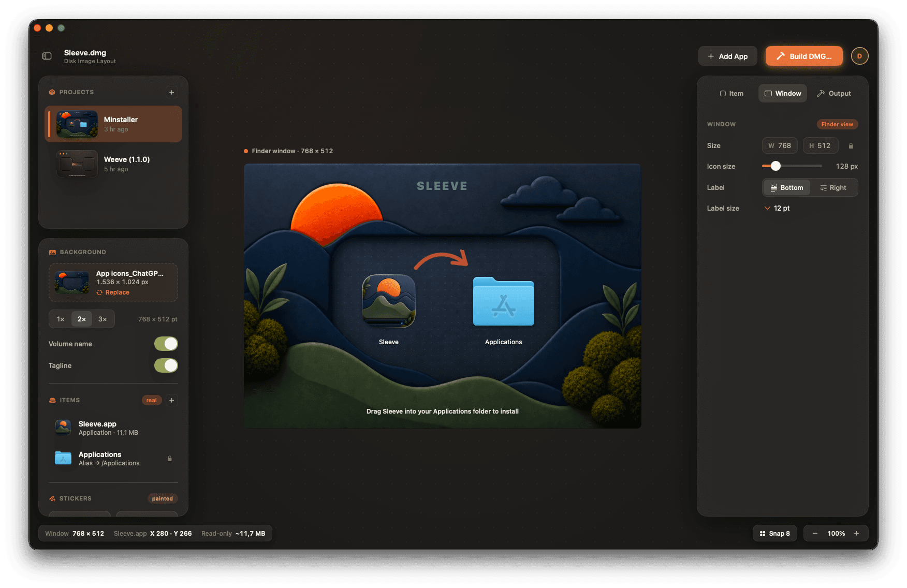Switch to the Window tab
Screen dimensions: 907x588
click(783, 93)
